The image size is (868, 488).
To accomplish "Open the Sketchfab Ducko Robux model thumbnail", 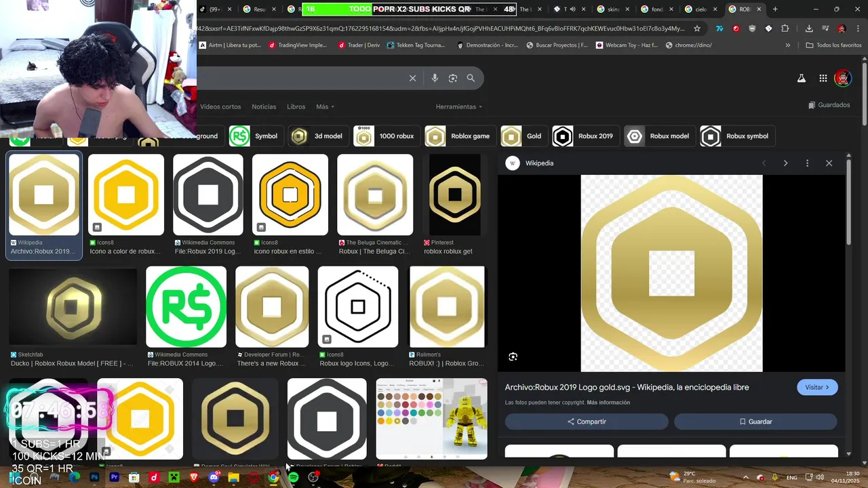I will [x=73, y=307].
